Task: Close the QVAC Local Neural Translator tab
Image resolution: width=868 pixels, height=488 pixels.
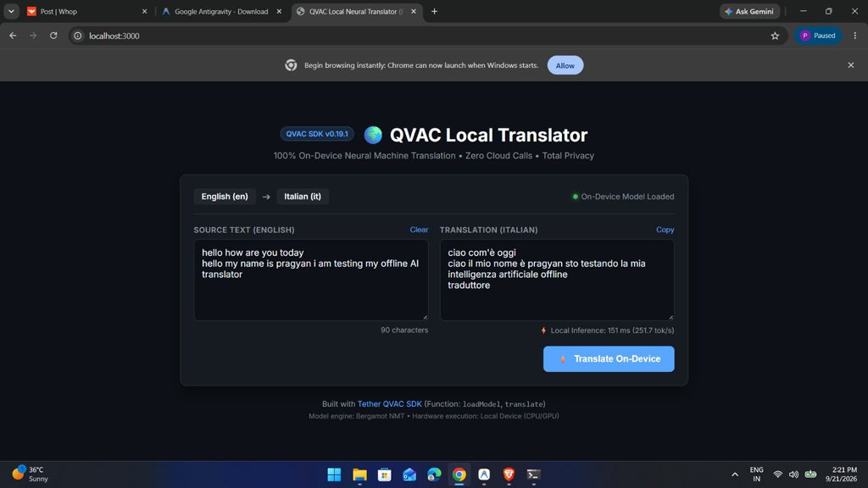Action: (414, 11)
